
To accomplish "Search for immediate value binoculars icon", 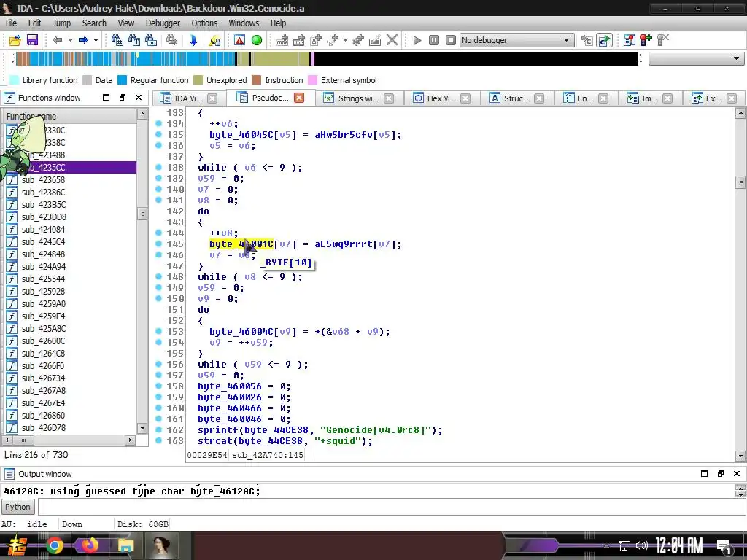I will click(117, 40).
